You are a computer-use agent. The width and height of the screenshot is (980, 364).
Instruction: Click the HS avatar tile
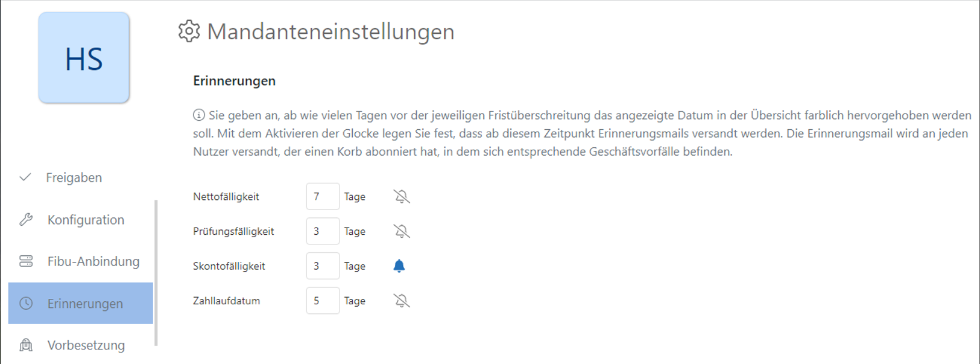(84, 58)
